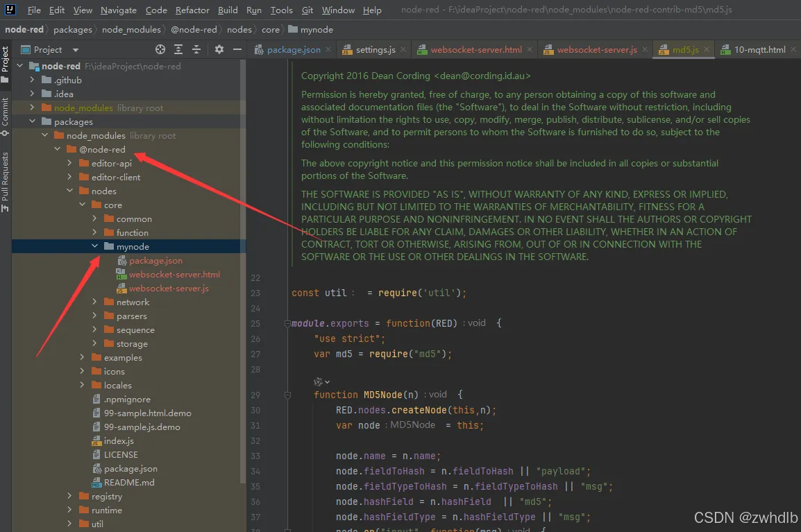
Task: Switch to the websocket-server.html tab
Action: coord(475,49)
